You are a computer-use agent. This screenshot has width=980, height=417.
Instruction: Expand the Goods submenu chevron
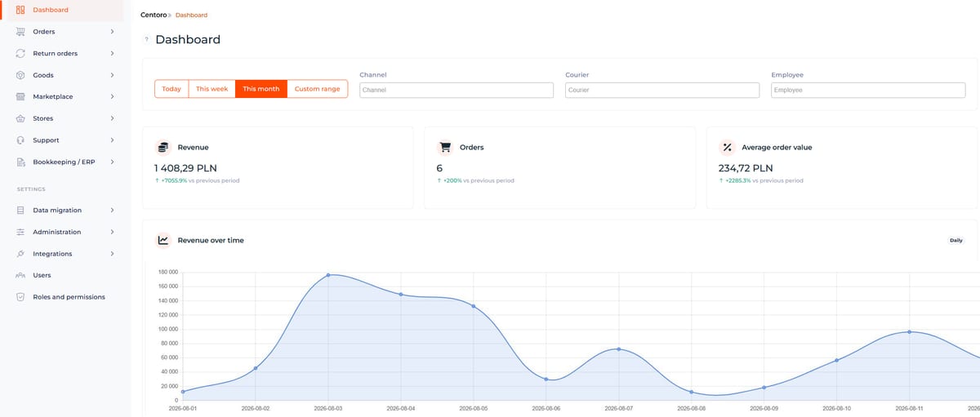click(x=112, y=75)
